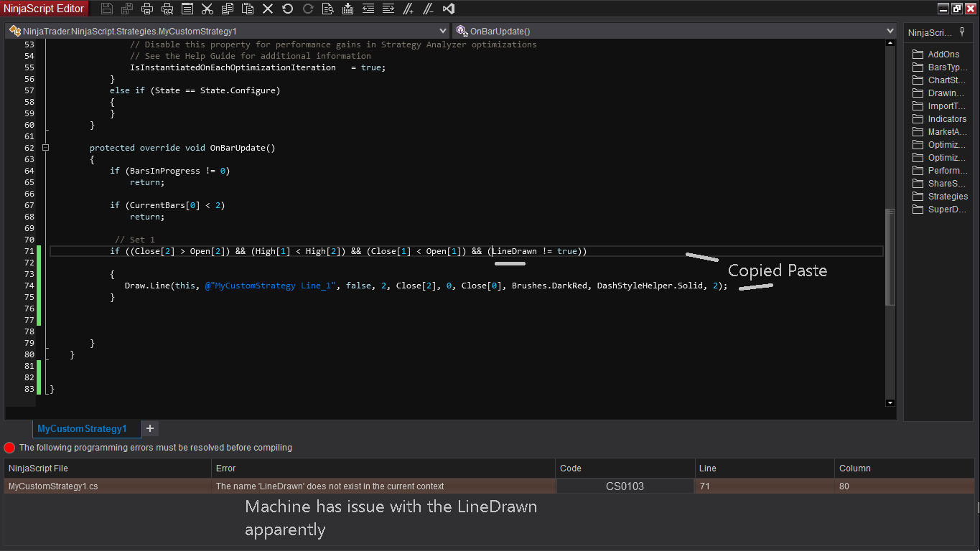Viewport: 980px width, 551px height.
Task: Open the OnBarUpdate() member dropdown
Action: pos(890,32)
